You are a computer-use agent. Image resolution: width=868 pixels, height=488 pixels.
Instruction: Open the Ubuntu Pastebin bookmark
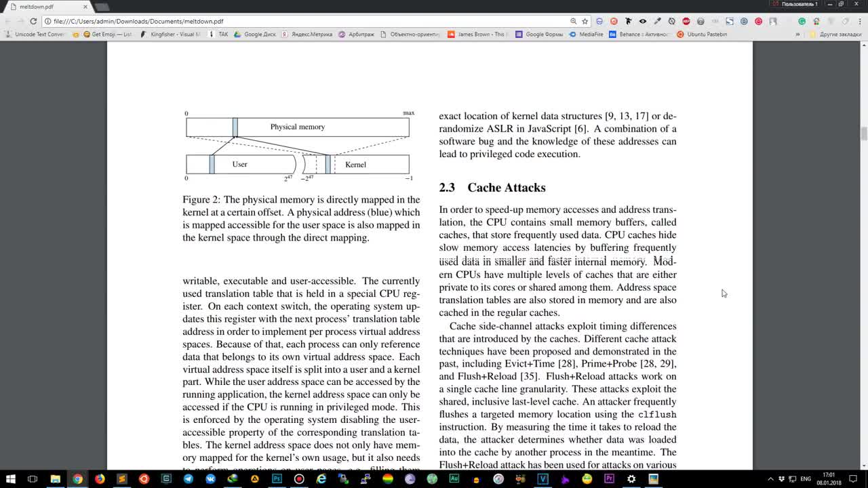[702, 34]
